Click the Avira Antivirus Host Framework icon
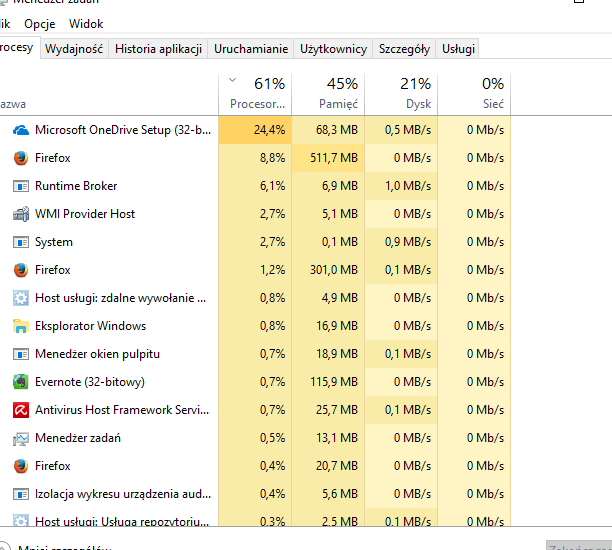 pyautogui.click(x=21, y=410)
